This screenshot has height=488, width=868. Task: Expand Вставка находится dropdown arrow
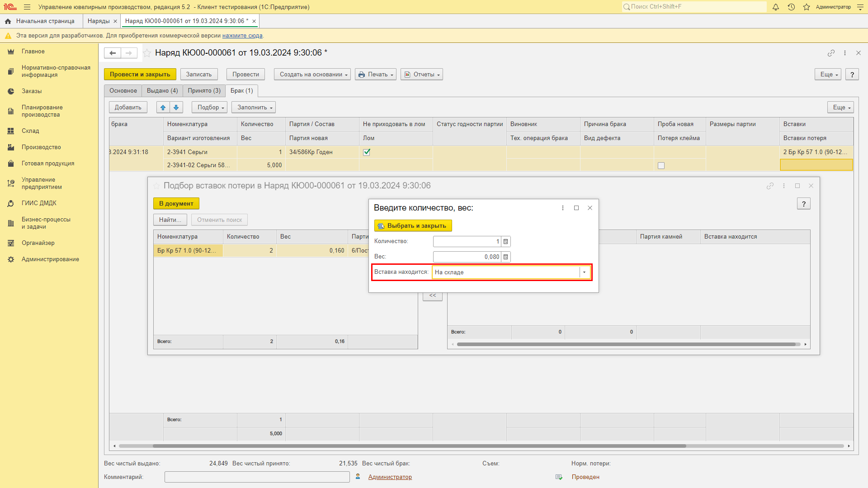[x=584, y=272]
